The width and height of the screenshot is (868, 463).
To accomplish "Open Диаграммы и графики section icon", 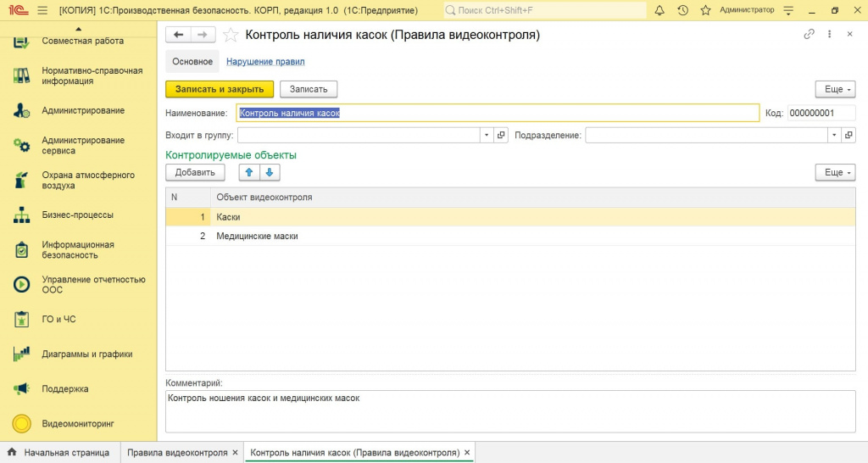I will (21, 354).
